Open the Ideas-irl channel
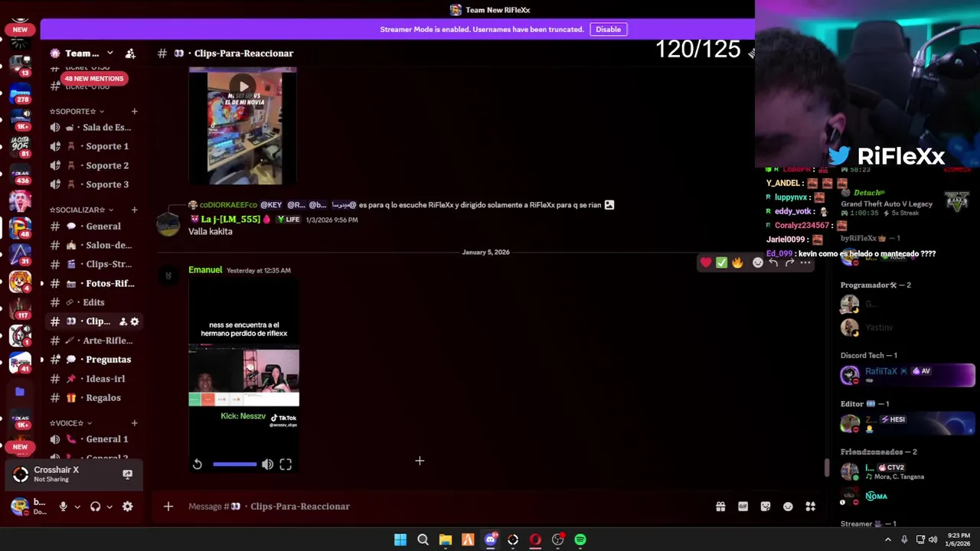The width and height of the screenshot is (980, 551). click(95, 379)
